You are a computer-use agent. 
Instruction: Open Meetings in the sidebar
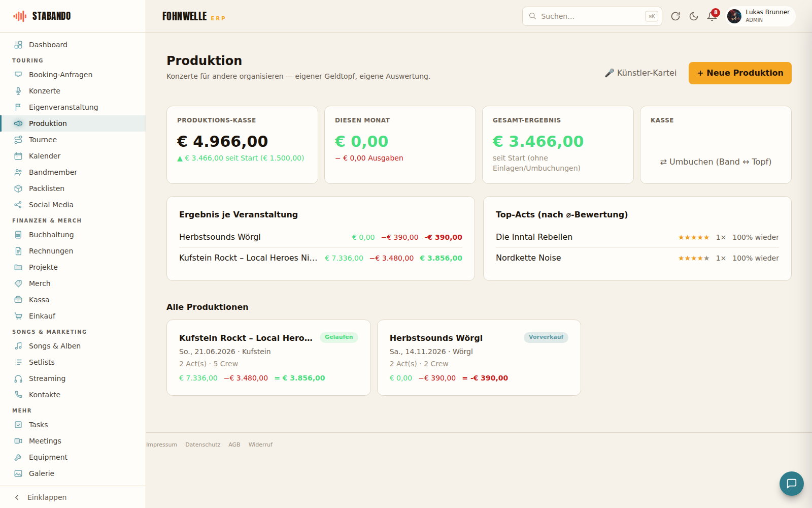point(73,441)
